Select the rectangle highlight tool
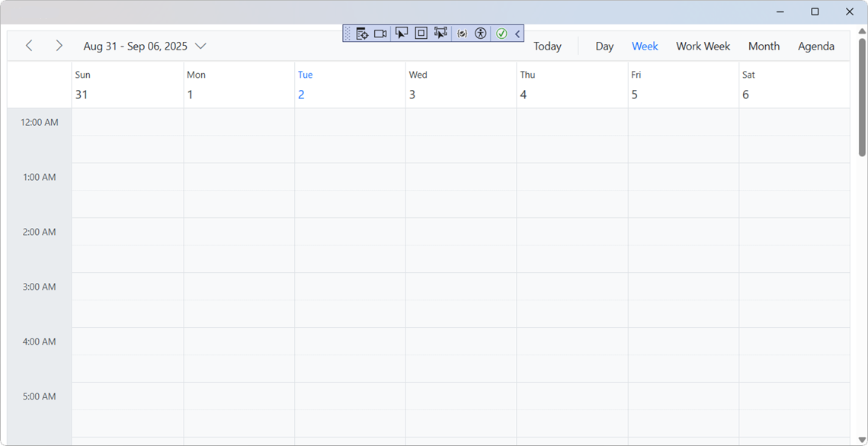 pyautogui.click(x=421, y=33)
